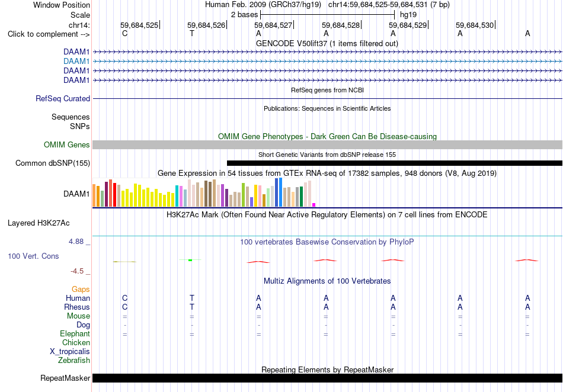Select the OMIM Genes gray bar
Viewport: 563px width, 392px height.
327,145
